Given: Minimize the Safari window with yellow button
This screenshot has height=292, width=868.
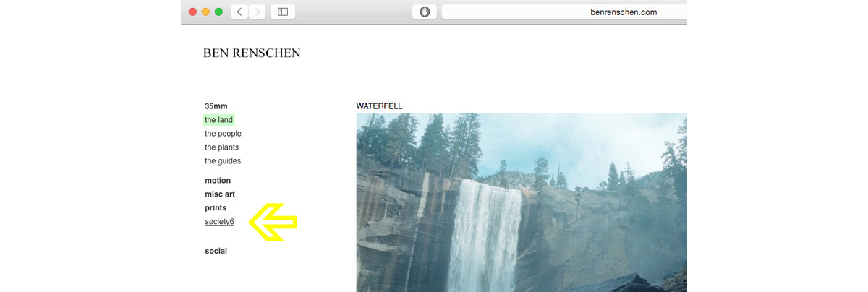Looking at the screenshot, I should pyautogui.click(x=205, y=12).
